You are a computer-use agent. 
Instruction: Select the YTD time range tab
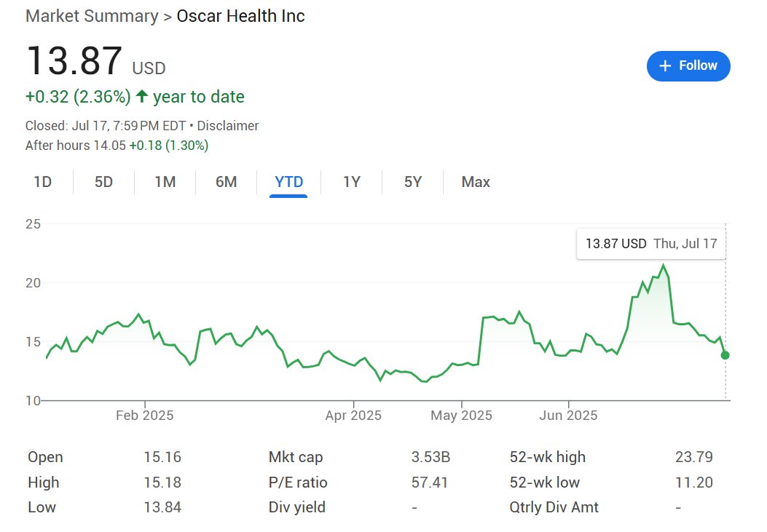[288, 182]
